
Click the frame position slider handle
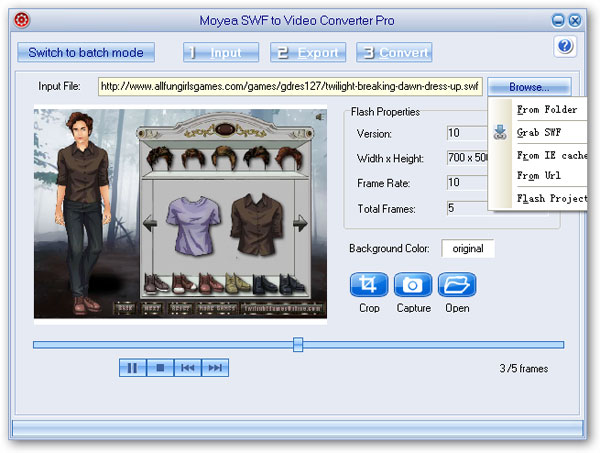click(298, 345)
